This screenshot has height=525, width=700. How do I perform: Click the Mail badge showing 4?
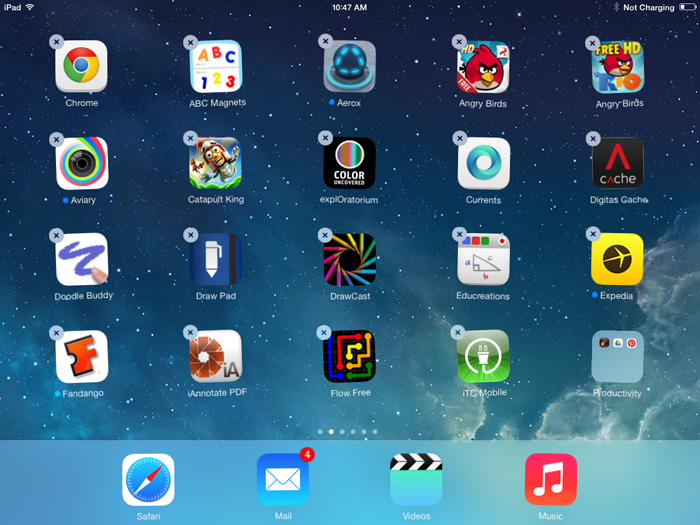tap(307, 454)
